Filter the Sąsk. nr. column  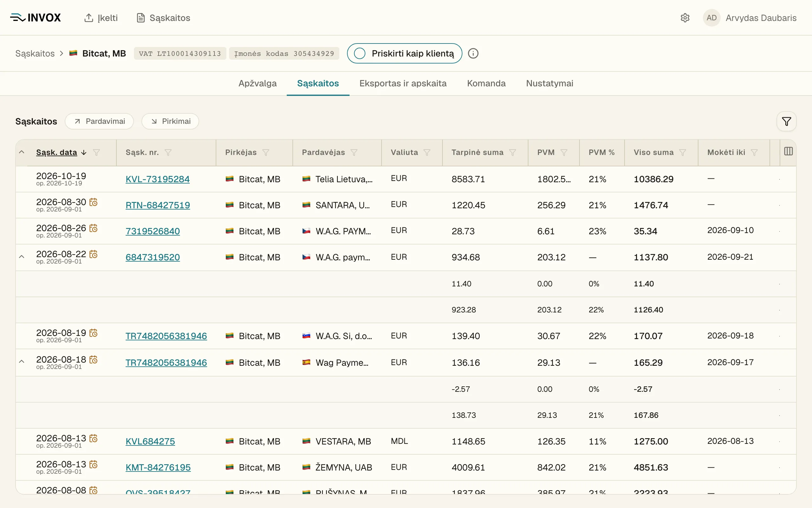point(168,152)
